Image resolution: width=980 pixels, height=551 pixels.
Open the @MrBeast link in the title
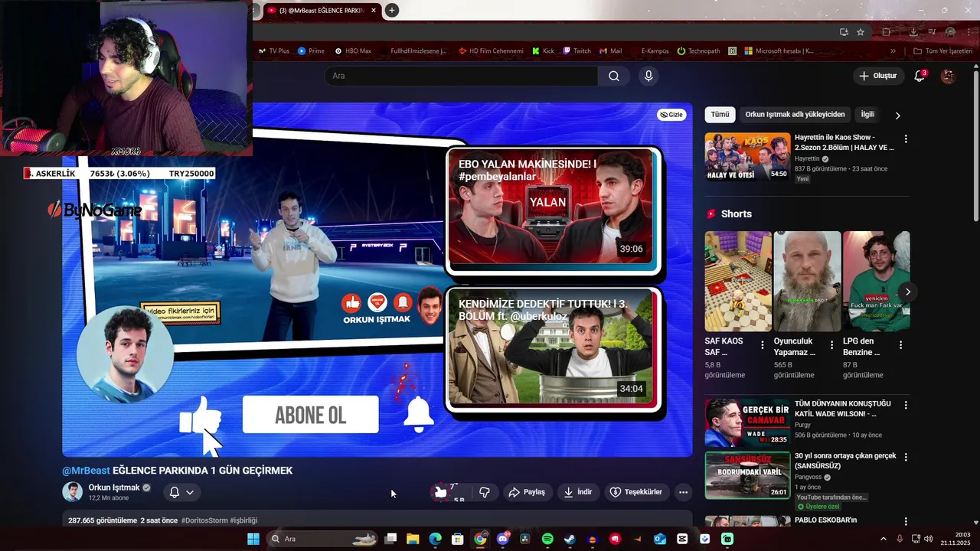(86, 471)
